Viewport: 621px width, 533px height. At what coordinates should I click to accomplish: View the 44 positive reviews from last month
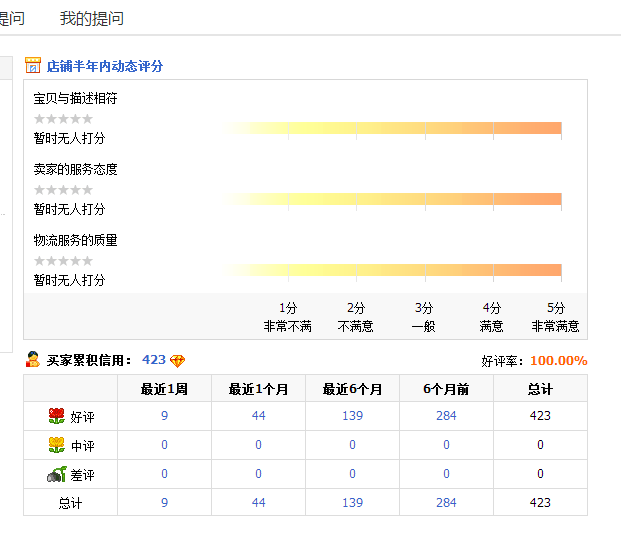[x=258, y=416]
